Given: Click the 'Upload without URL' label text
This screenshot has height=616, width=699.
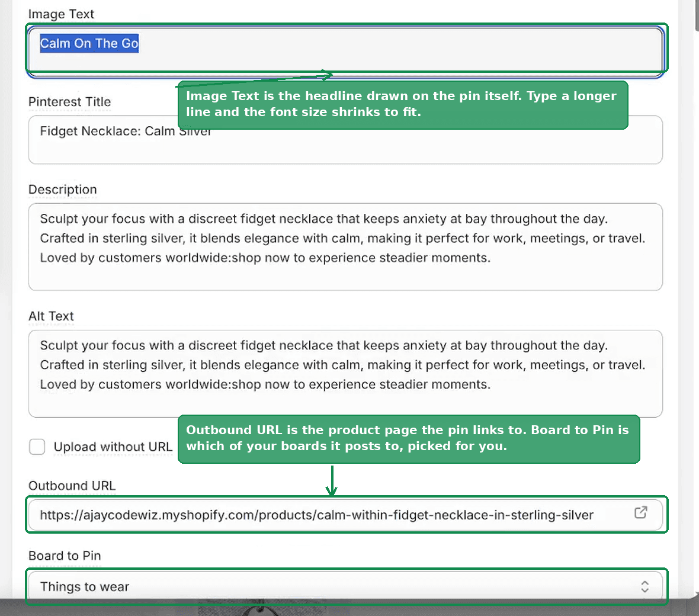Looking at the screenshot, I should pos(113,447).
